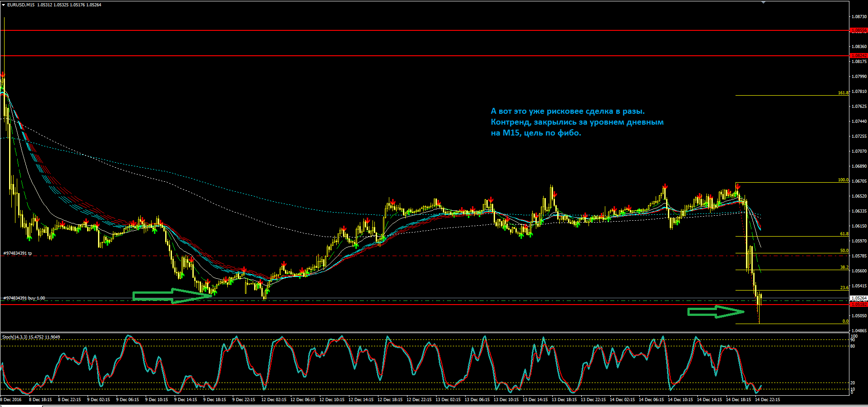Screen dimensions: 868x407
Task: Click the current price 1.05264 tag
Action: (858, 298)
